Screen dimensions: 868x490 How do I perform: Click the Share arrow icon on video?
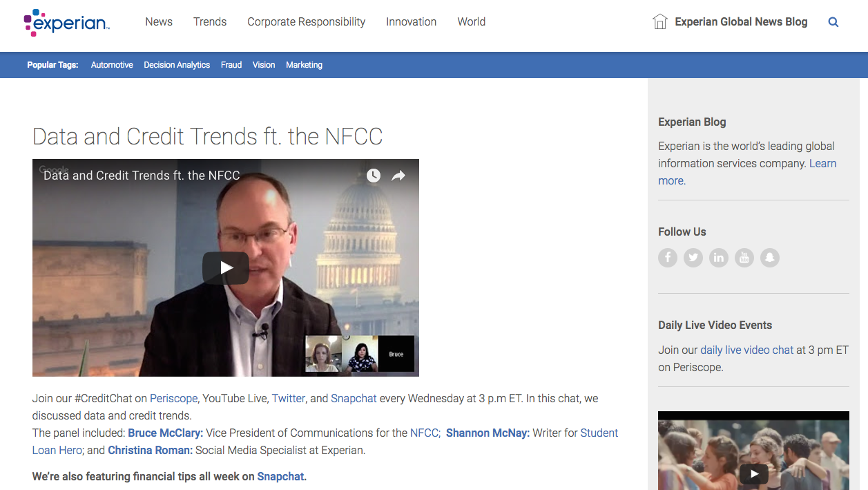click(398, 176)
